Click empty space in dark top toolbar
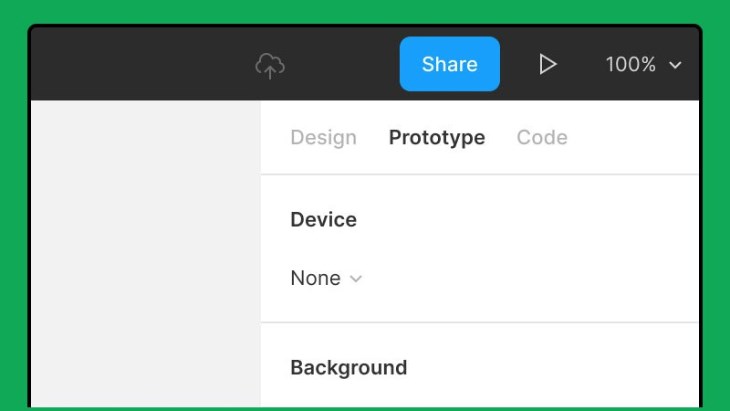Screen dimensions: 730x411 [140, 64]
